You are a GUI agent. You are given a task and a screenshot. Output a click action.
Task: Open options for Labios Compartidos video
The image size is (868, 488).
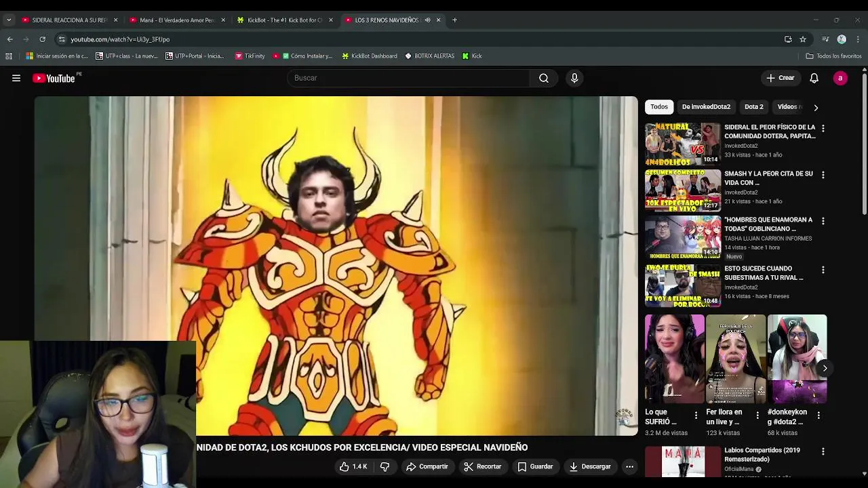[x=823, y=451]
